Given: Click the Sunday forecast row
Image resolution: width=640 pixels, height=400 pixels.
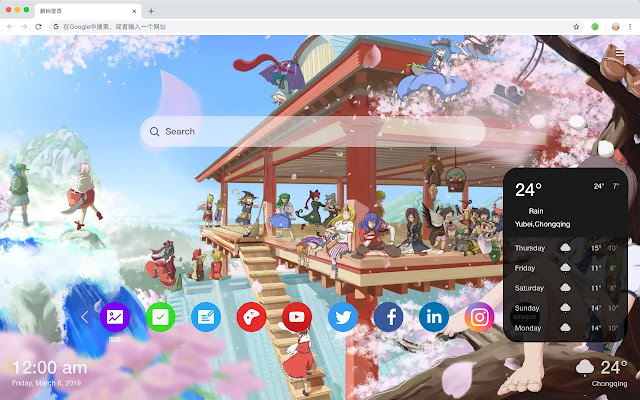Looking at the screenshot, I should (x=565, y=308).
